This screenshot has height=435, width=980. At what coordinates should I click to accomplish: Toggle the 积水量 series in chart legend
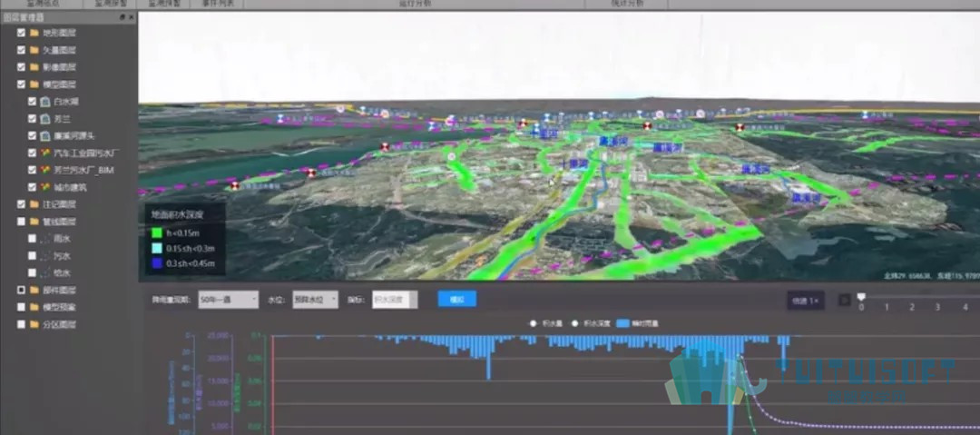[547, 323]
